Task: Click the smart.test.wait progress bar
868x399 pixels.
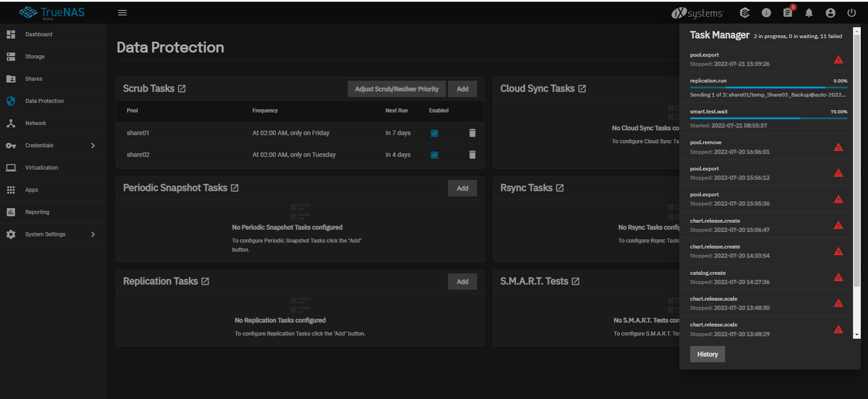Action: tap(768, 118)
